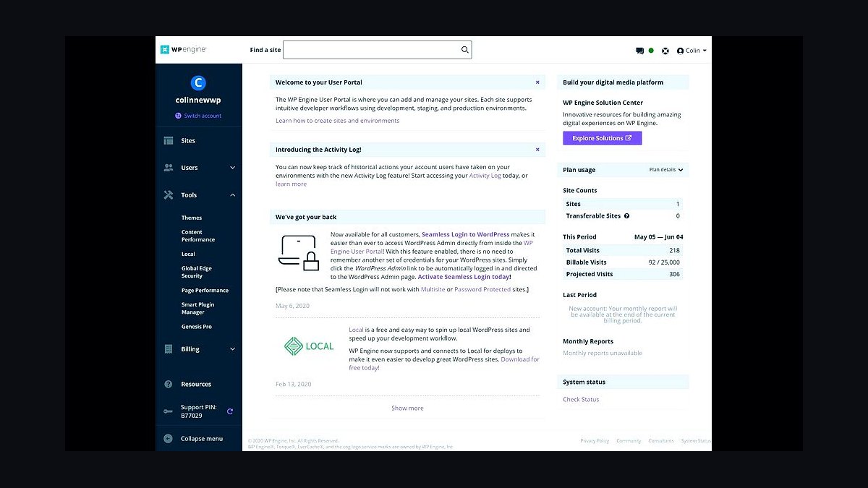The image size is (868, 488).
Task: Click the May 6, 2020 date
Action: coord(292,306)
